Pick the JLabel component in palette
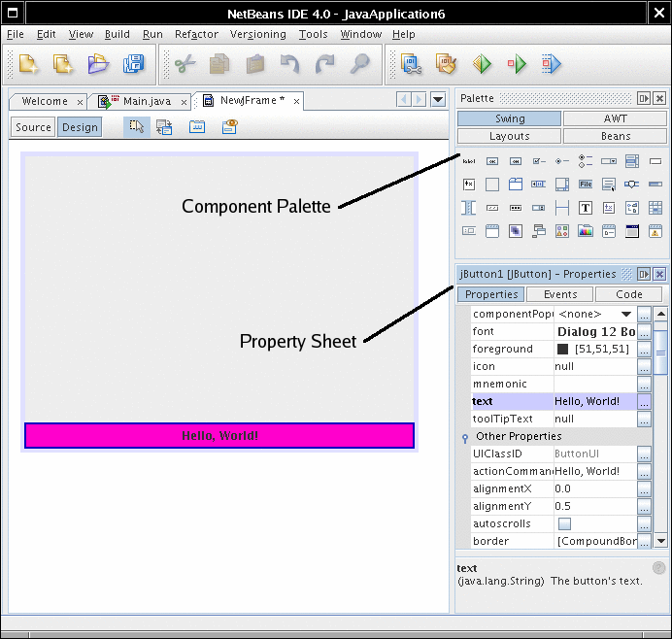Screen dimensions: 672x639 (469, 160)
